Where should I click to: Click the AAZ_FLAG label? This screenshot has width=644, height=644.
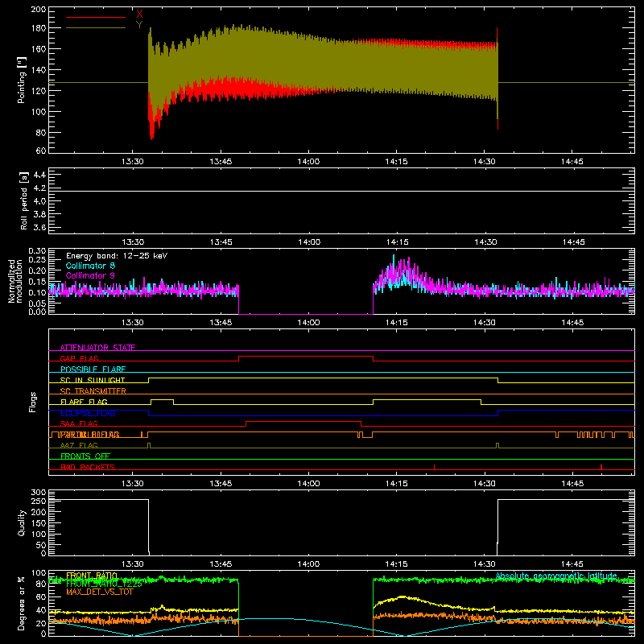79,445
